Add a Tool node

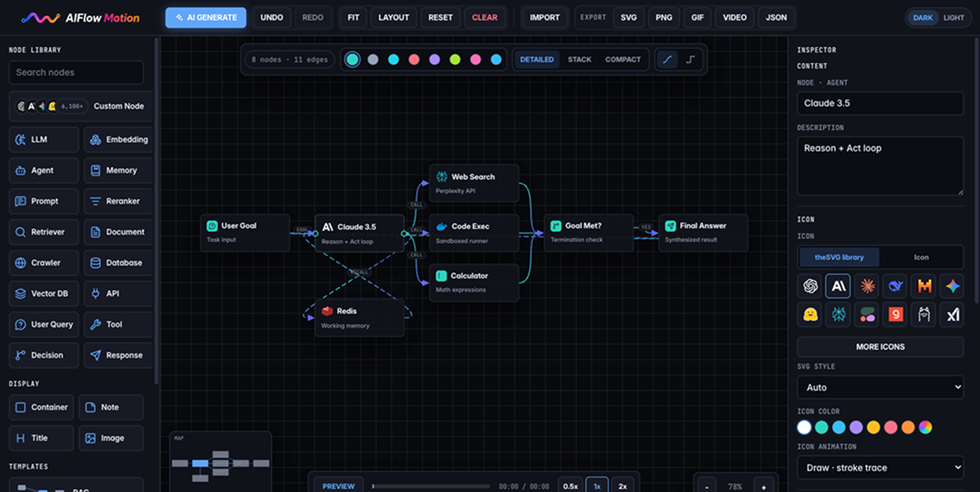pos(118,324)
